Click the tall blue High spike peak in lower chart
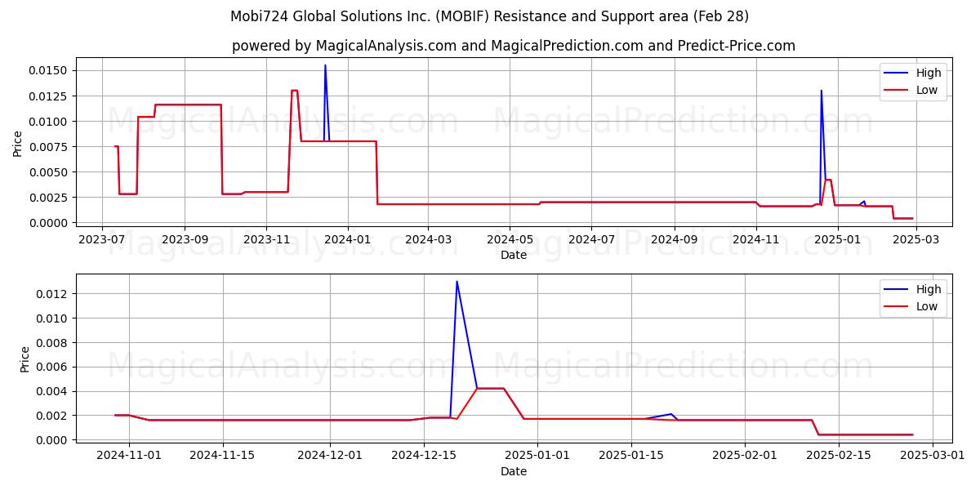Image resolution: width=980 pixels, height=490 pixels. pos(457,282)
